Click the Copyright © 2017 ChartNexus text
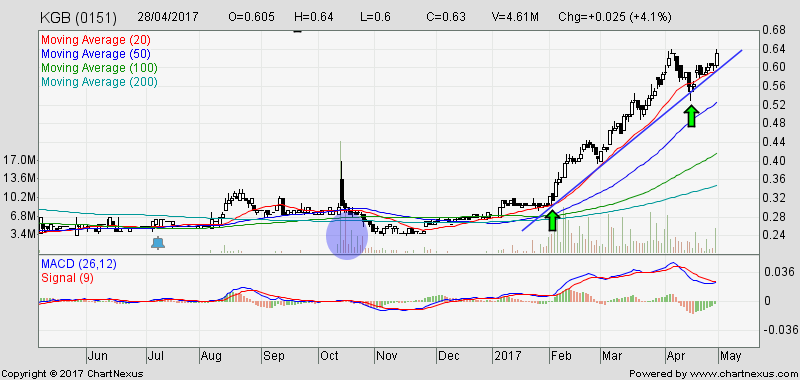This screenshot has width=800, height=380. click(73, 373)
